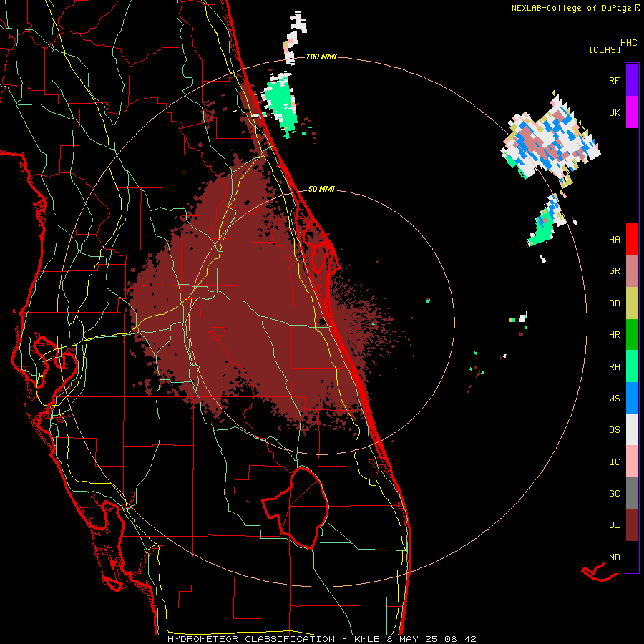Screen dimensions: 644x644
Task: Click the '8 MAY 25' date text
Action: coord(413,639)
